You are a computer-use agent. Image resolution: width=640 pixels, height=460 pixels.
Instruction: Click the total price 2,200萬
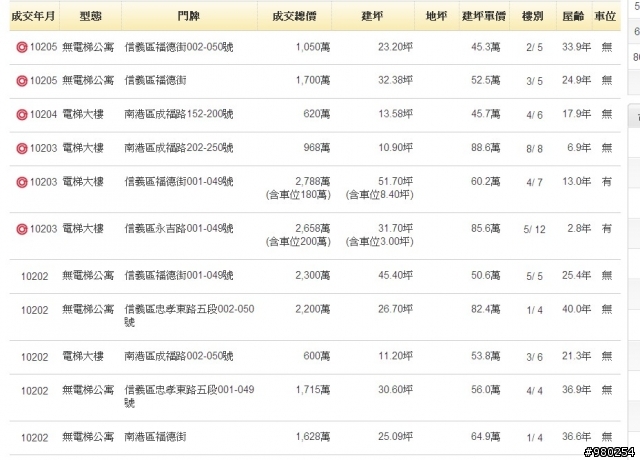pos(313,309)
